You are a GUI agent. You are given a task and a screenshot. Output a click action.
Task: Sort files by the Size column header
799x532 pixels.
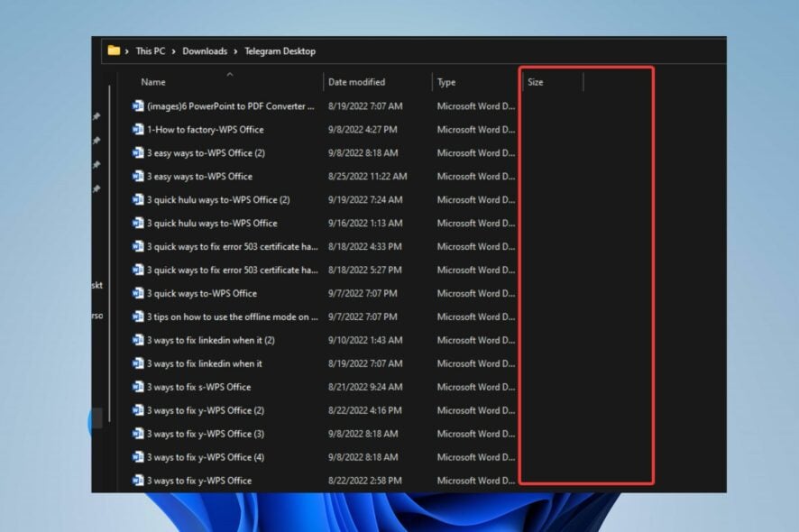coord(536,82)
